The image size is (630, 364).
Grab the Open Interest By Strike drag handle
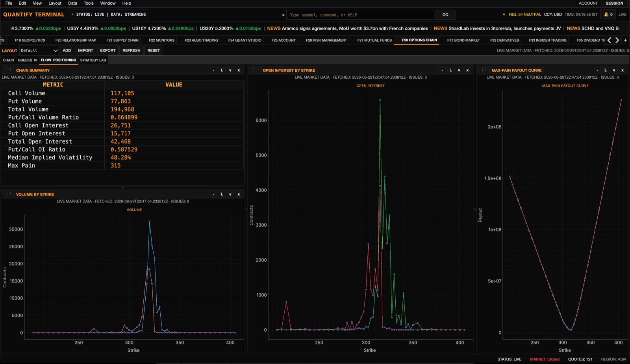coord(255,70)
